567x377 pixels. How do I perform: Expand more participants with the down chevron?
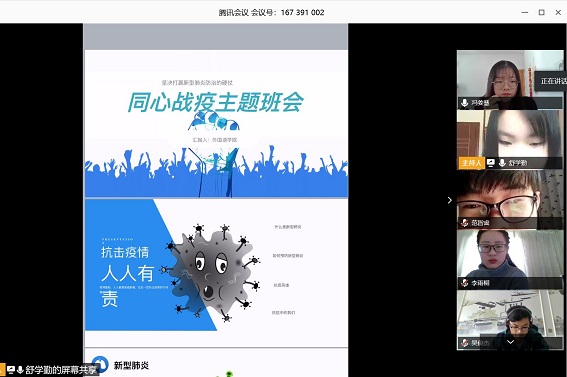click(x=510, y=342)
